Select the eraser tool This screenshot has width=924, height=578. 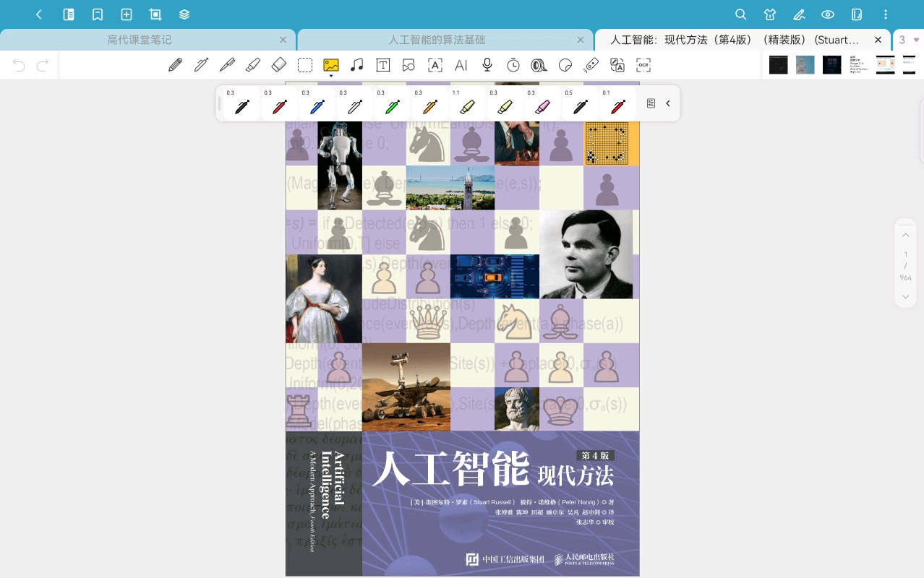click(x=279, y=65)
